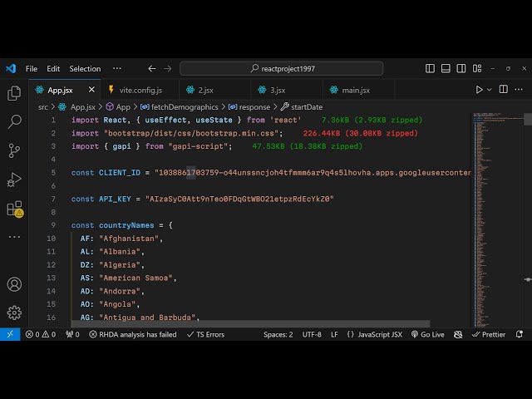Open the Source Control view
Screen dimensions: 532x399
coord(14,150)
